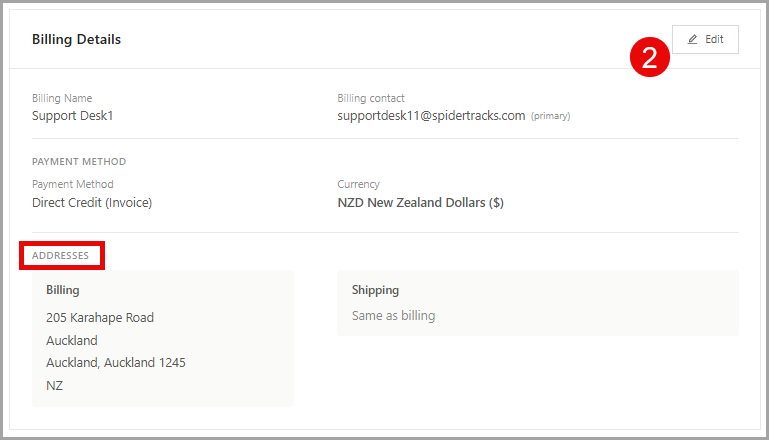
Task: Click the Currency field label
Action: [359, 184]
